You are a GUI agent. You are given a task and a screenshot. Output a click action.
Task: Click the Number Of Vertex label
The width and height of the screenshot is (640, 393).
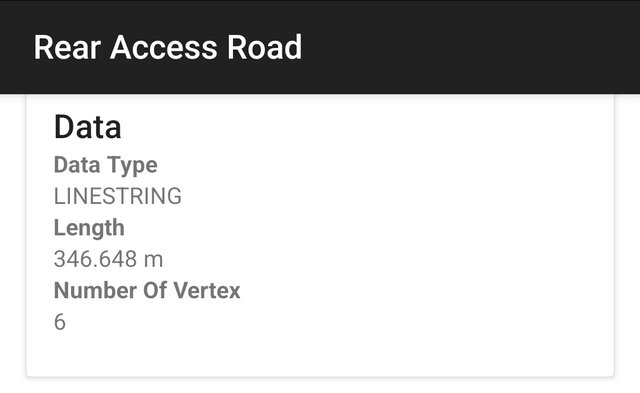tap(147, 291)
